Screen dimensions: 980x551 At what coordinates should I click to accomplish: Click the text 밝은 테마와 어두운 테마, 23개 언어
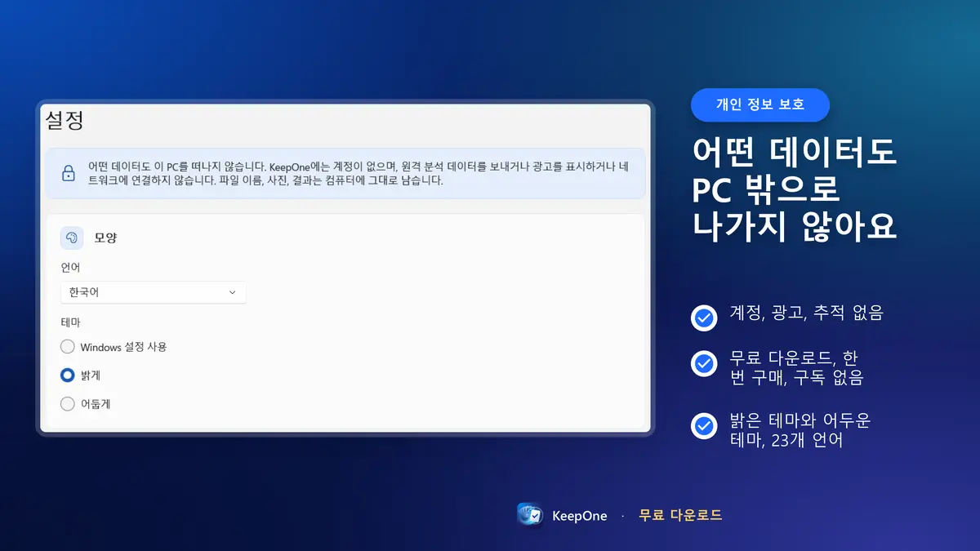click(800, 431)
